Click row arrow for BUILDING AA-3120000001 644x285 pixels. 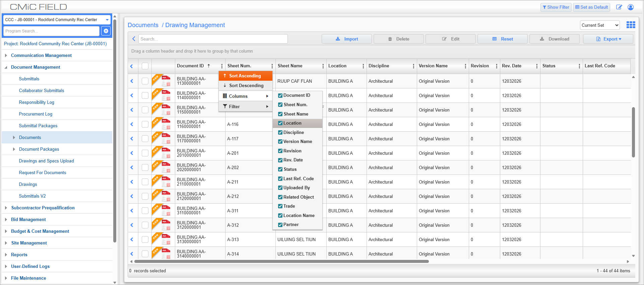(132, 225)
